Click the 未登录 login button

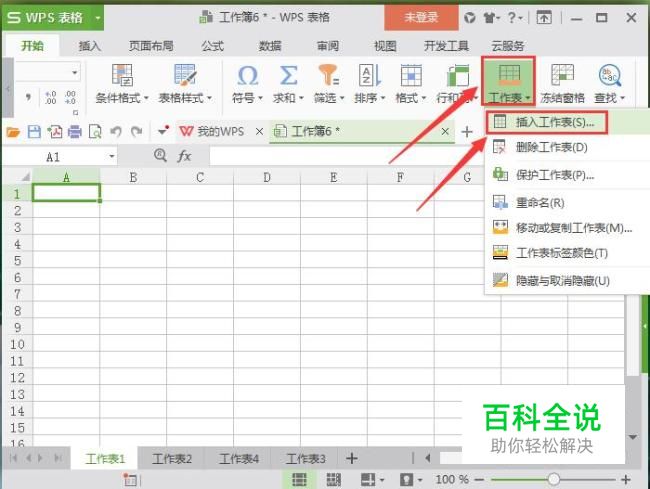[421, 17]
